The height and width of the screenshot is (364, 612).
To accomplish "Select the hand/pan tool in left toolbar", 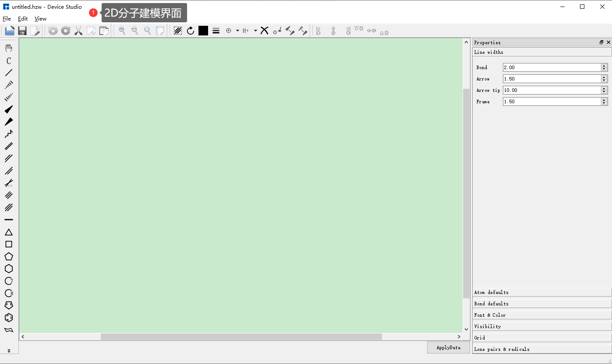I will 9,48.
